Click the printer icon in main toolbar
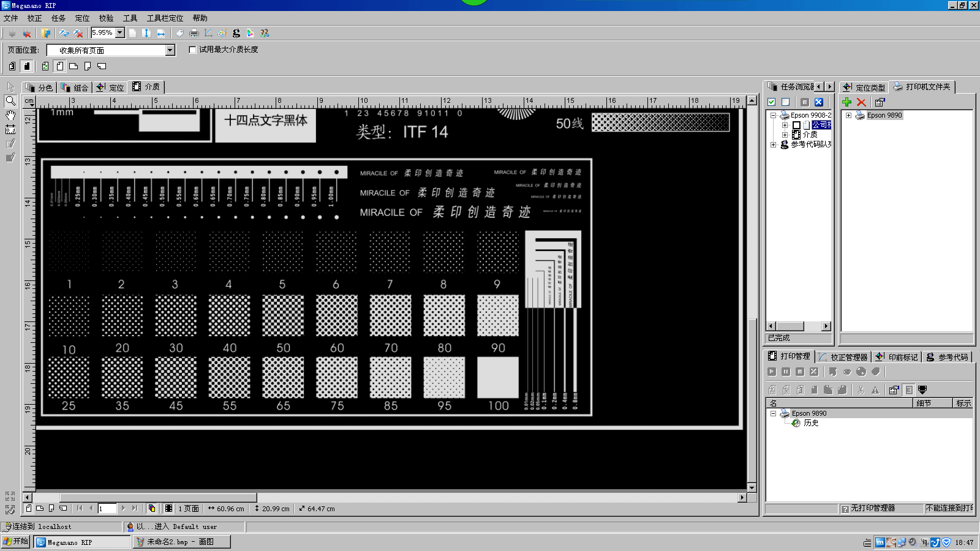 pos(194,33)
